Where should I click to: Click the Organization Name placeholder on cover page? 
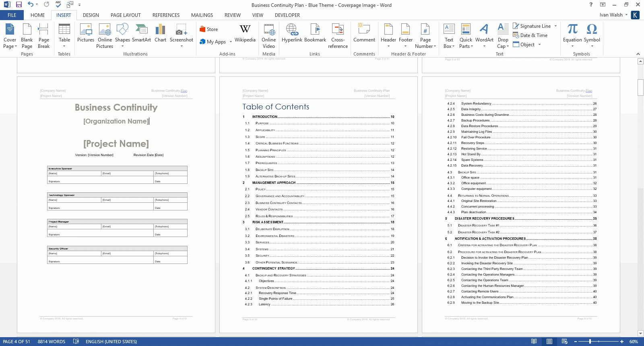click(116, 121)
